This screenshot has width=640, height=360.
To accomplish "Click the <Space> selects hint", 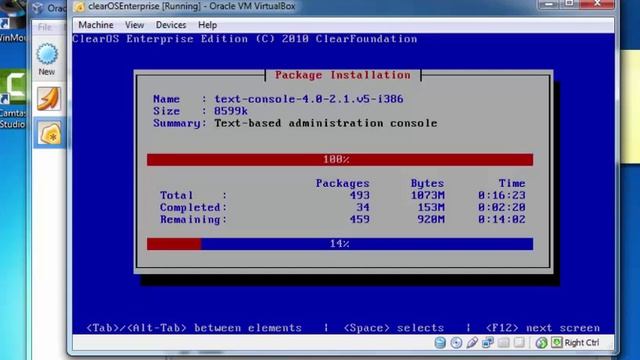I will click(394, 328).
